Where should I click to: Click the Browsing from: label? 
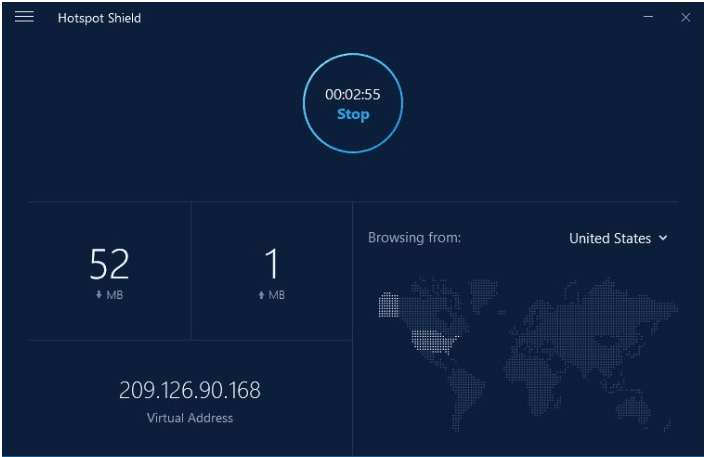point(414,238)
